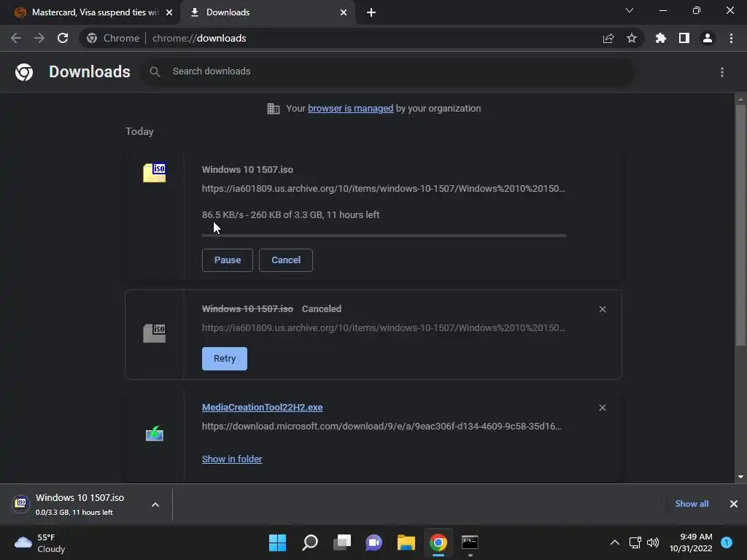This screenshot has width=747, height=560.
Task: Close the Downloads tab
Action: point(344,12)
